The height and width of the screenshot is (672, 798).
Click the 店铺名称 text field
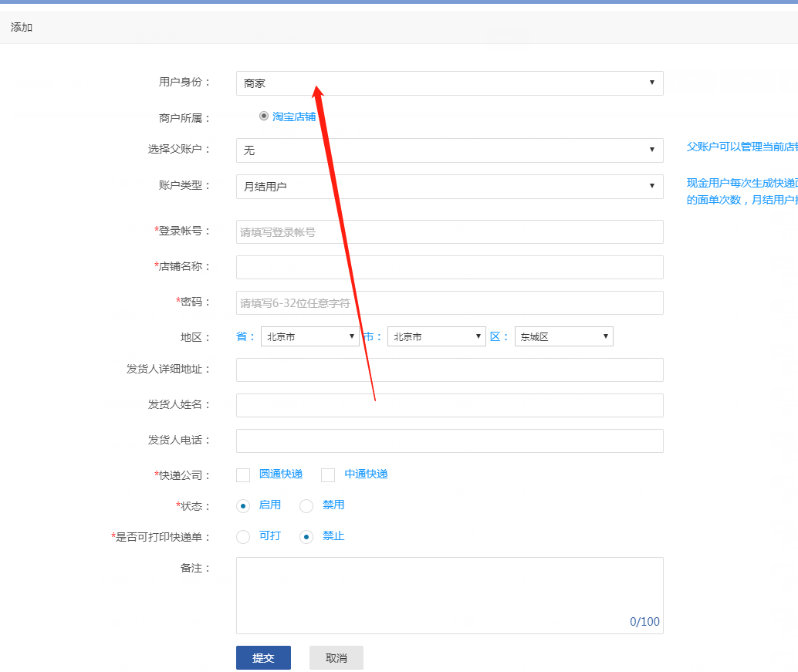pyautogui.click(x=449, y=267)
